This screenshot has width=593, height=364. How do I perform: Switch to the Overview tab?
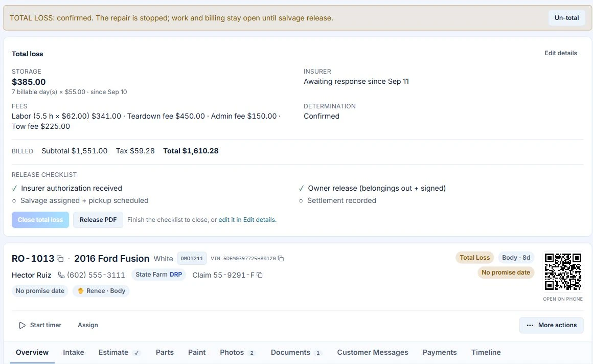(x=32, y=352)
